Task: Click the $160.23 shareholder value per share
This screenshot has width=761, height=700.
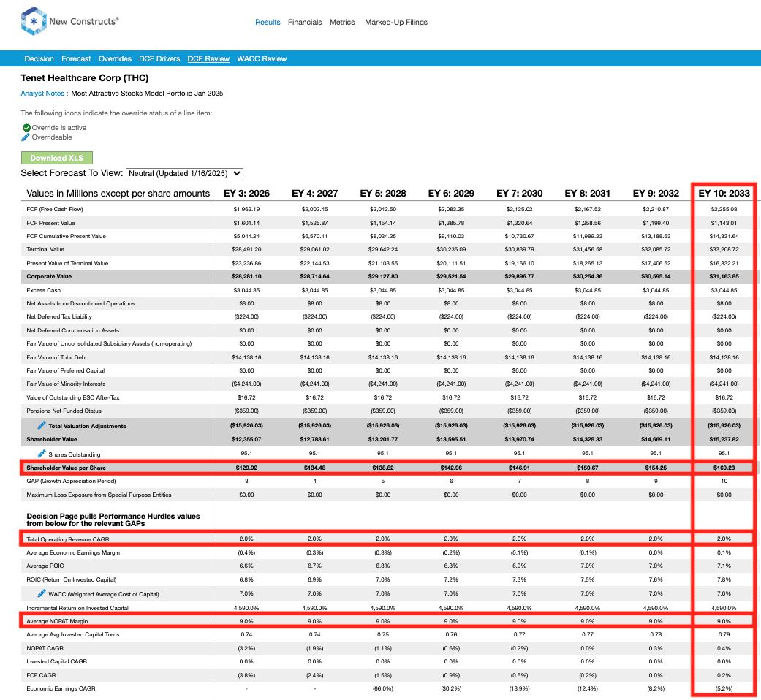Action: (724, 468)
